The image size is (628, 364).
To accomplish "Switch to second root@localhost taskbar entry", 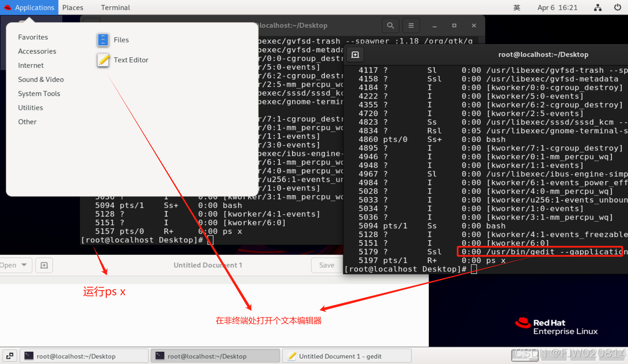I will [215, 356].
